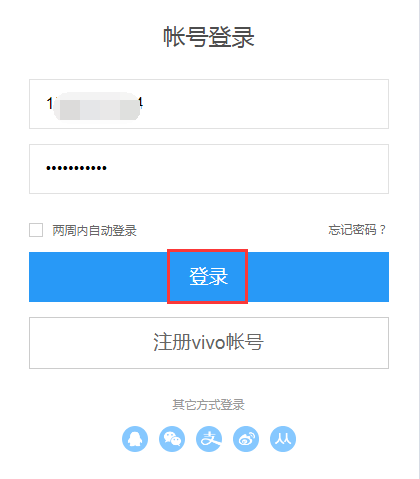Log in using the Weibo icon
This screenshot has height=479, width=420.
pos(246,439)
